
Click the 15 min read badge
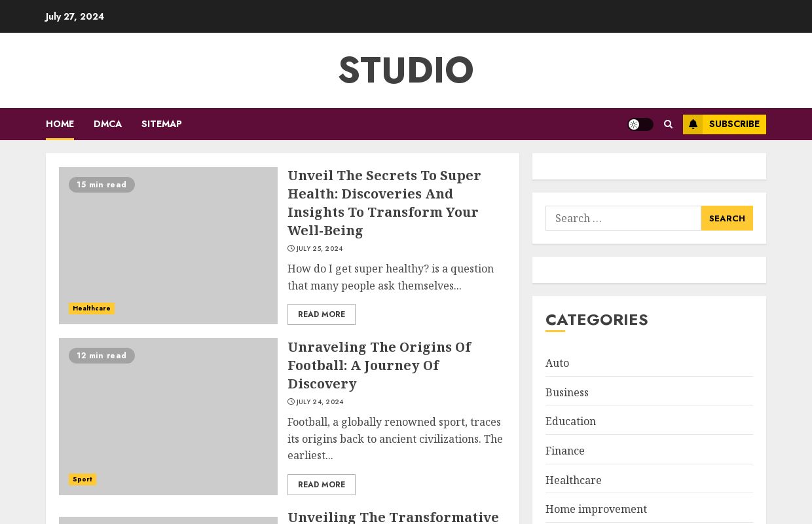pos(101,185)
